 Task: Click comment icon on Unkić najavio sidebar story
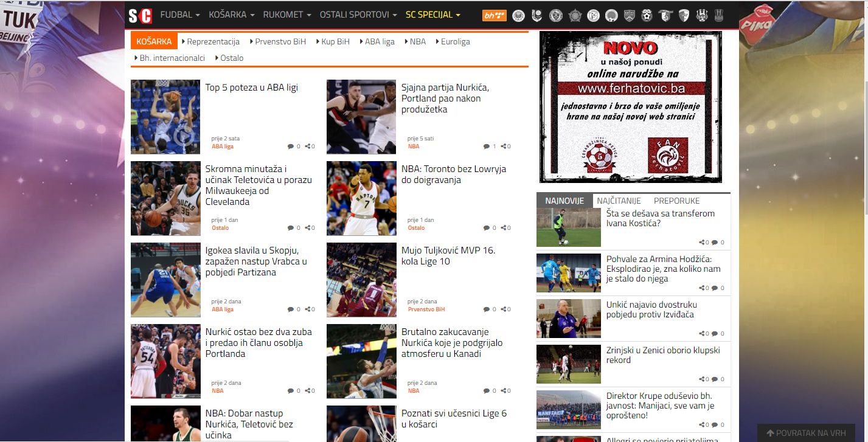(715, 334)
